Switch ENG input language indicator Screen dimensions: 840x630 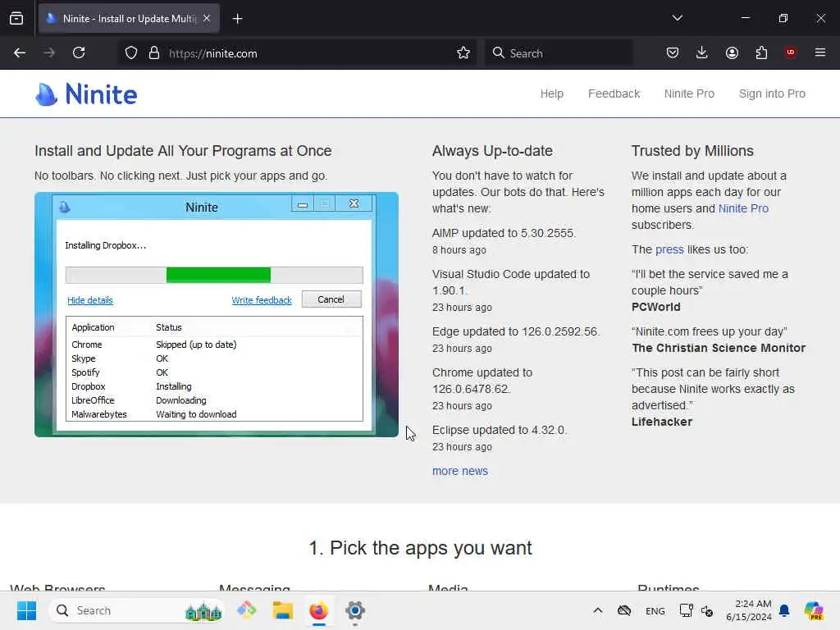[655, 610]
